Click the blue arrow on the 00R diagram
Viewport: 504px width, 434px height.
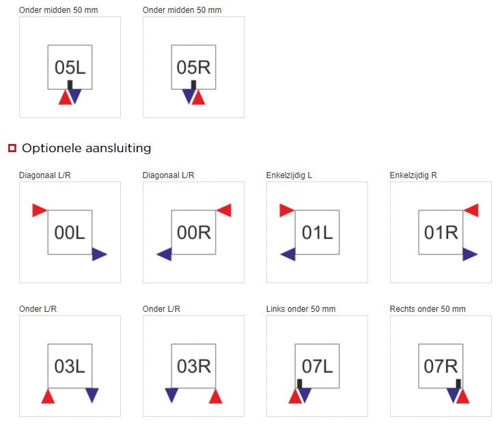click(x=165, y=255)
